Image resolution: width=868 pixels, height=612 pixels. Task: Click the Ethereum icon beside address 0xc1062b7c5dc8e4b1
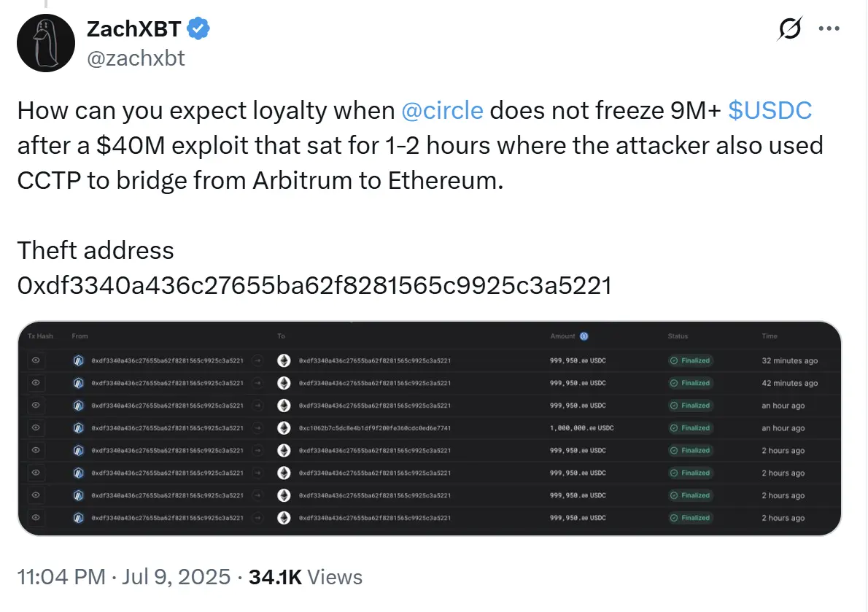pyautogui.click(x=283, y=428)
